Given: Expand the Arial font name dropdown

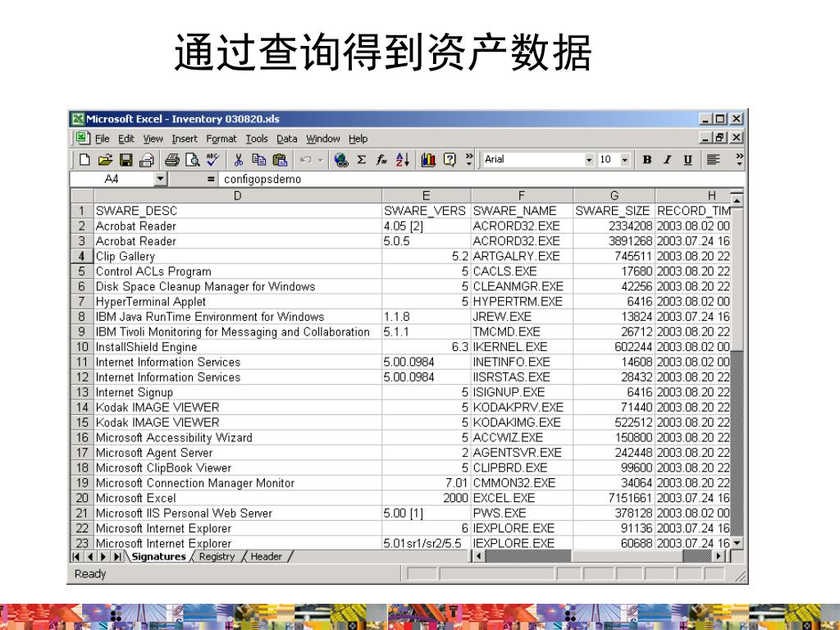Looking at the screenshot, I should tap(589, 160).
